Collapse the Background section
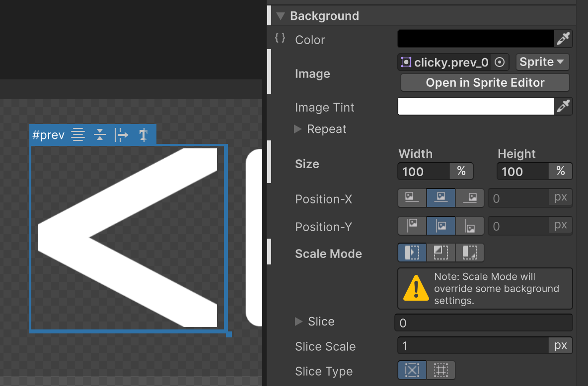This screenshot has width=588, height=386. [280, 15]
